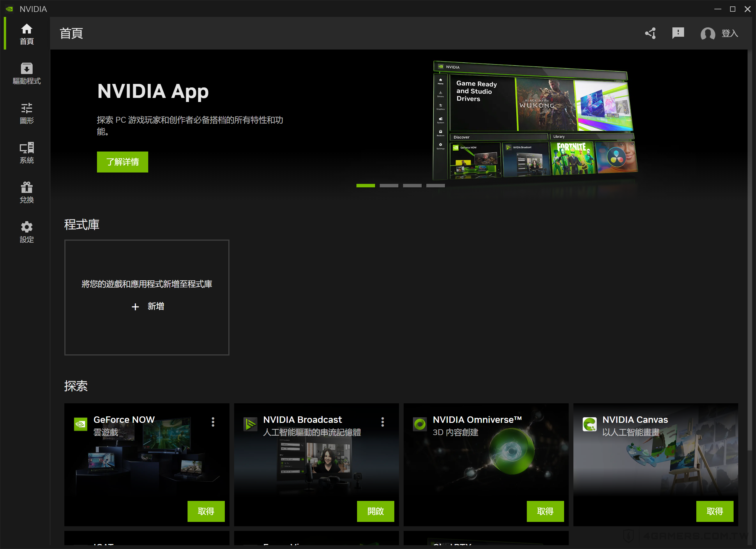Image resolution: width=756 pixels, height=549 pixels.
Task: Select the fourth carousel indicator
Action: click(435, 185)
